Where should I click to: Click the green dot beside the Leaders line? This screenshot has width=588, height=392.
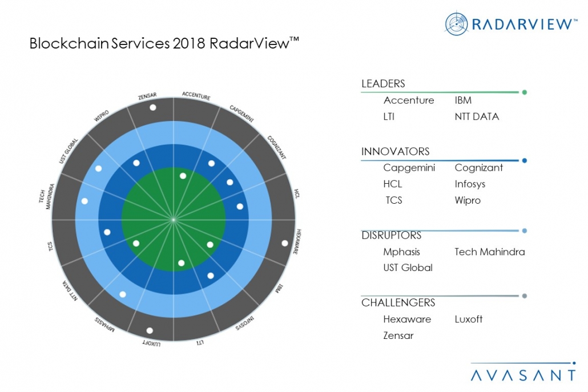click(x=524, y=92)
